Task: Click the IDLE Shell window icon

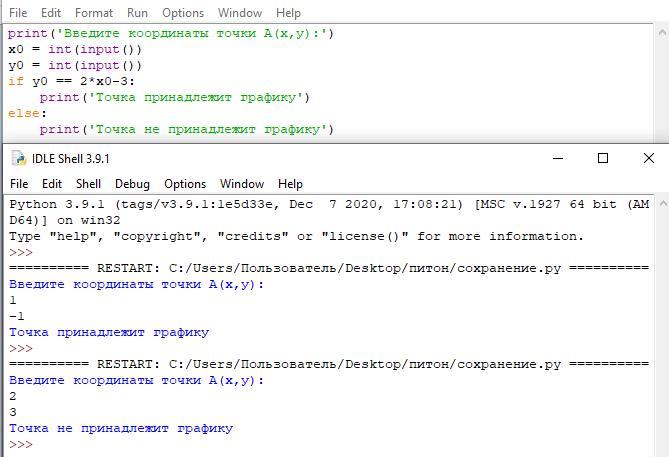Action: tap(17, 159)
